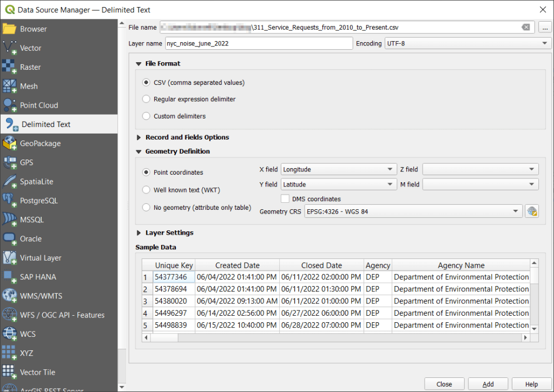Switch to the WMS/WMTS tab

pyautogui.click(x=41, y=296)
